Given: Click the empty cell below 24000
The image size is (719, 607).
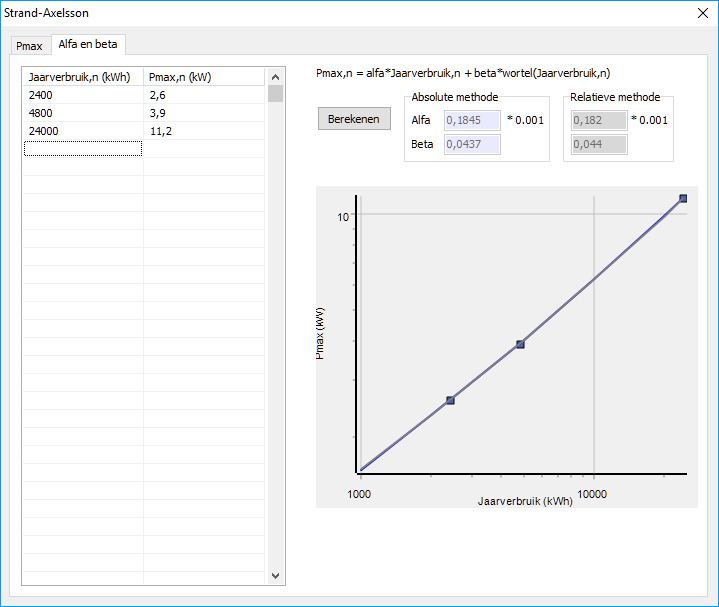Looking at the screenshot, I should coord(82,149).
